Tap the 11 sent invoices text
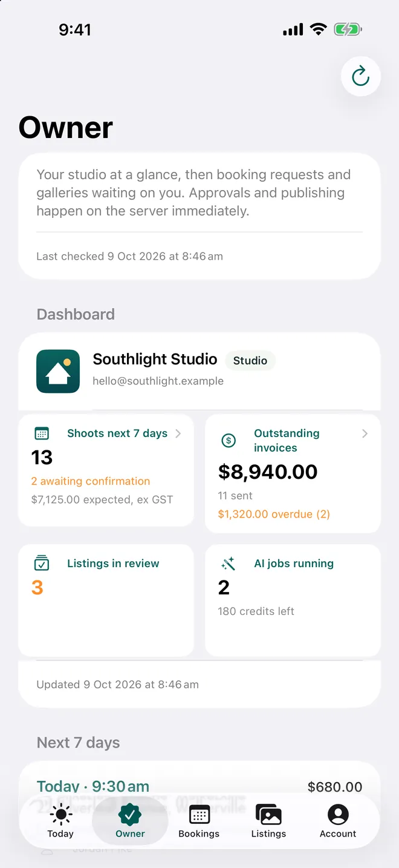The height and width of the screenshot is (868, 399). click(x=235, y=496)
